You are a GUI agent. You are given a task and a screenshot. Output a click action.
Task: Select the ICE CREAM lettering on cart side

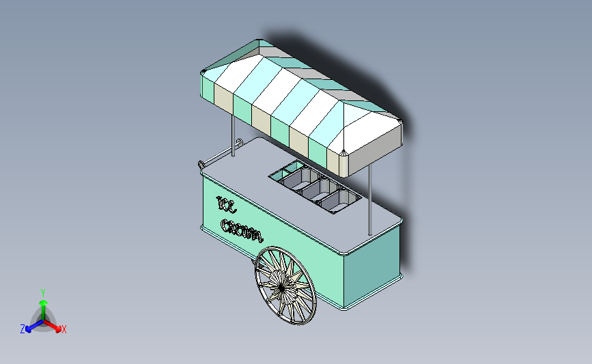point(240,219)
